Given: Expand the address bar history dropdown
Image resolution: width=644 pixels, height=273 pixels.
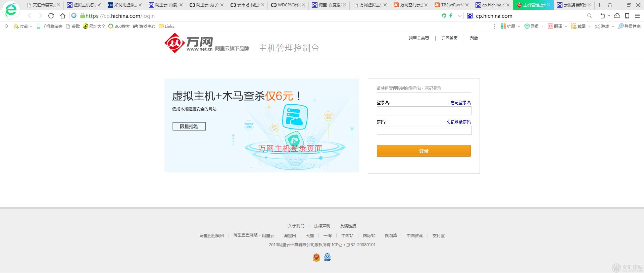Looking at the screenshot, I should [460, 16].
